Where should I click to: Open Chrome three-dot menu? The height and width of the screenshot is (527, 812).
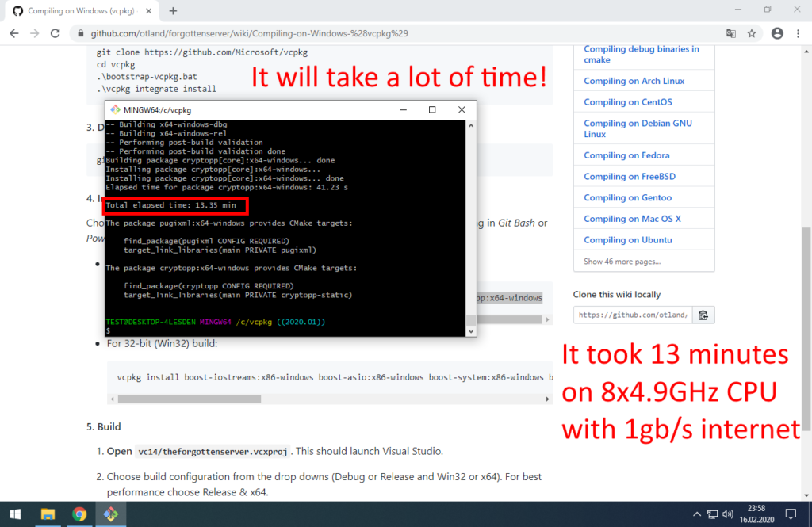pyautogui.click(x=798, y=33)
